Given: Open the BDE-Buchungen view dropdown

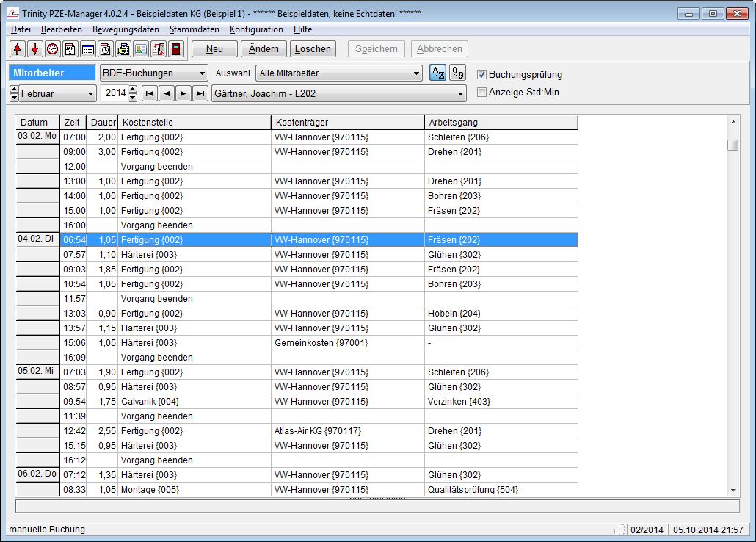Looking at the screenshot, I should tap(202, 73).
